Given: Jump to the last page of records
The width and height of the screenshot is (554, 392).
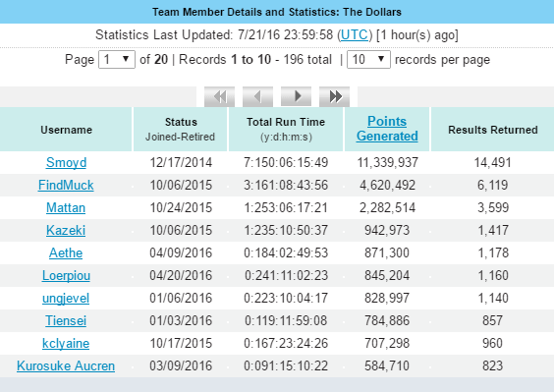Looking at the screenshot, I should click(334, 96).
